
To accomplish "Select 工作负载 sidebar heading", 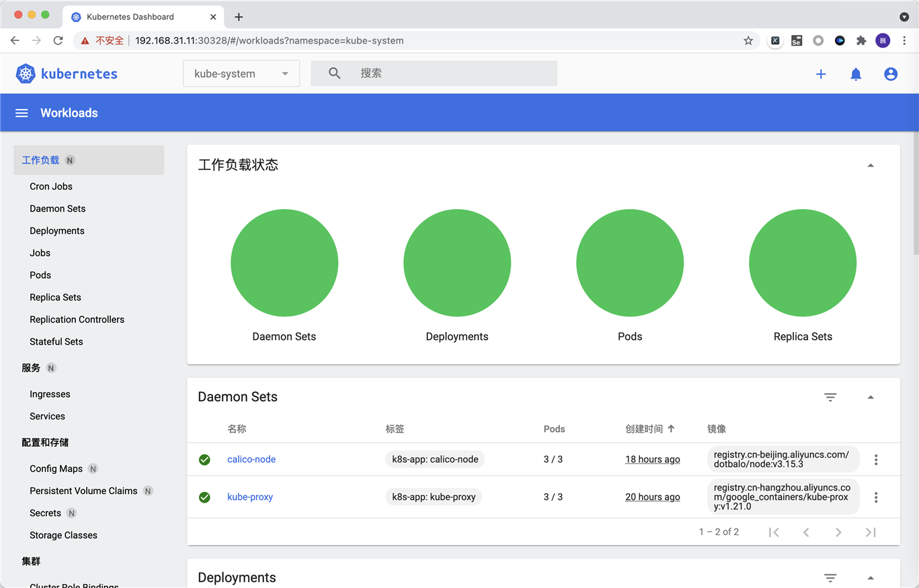I will (89, 160).
